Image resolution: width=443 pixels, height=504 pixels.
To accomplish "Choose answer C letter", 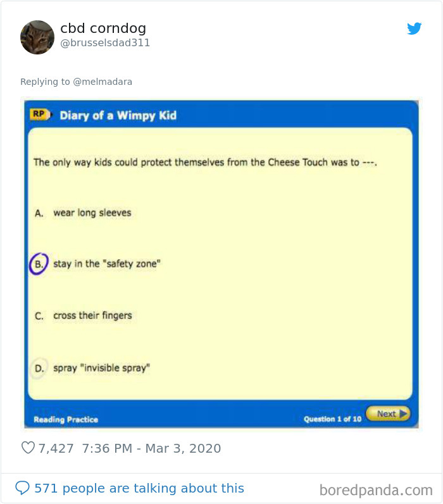I will [x=39, y=316].
